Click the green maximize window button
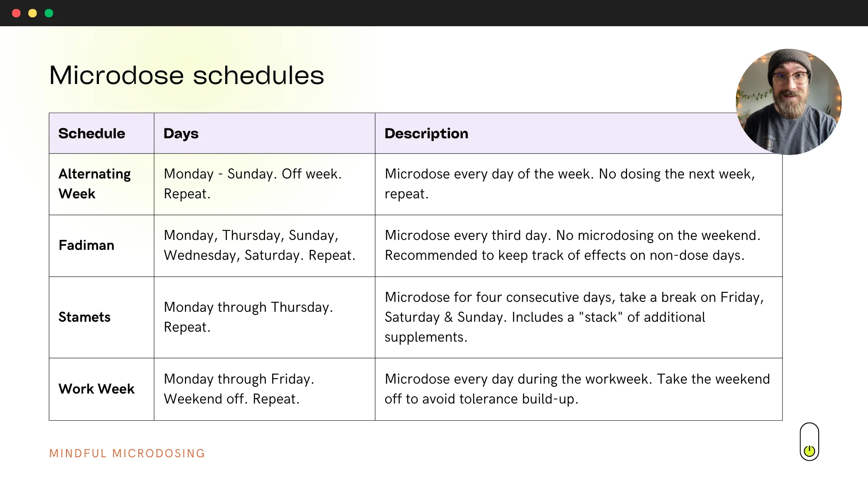The image size is (868, 488). pos(49,13)
